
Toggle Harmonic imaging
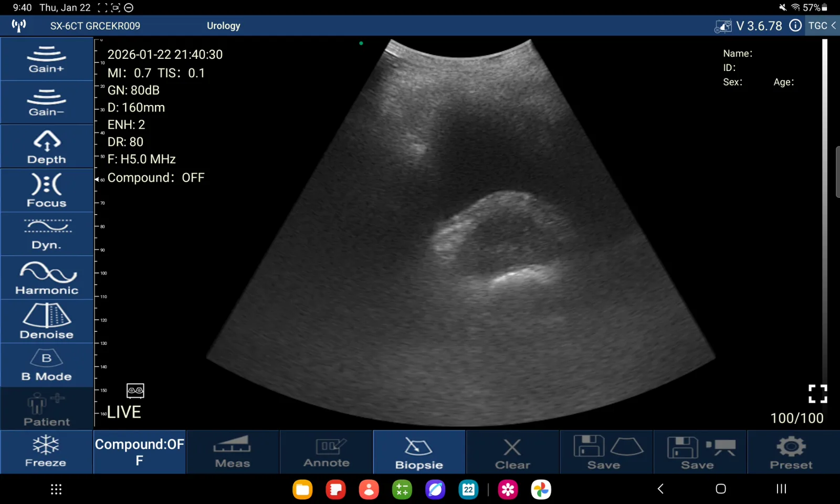[x=47, y=278]
